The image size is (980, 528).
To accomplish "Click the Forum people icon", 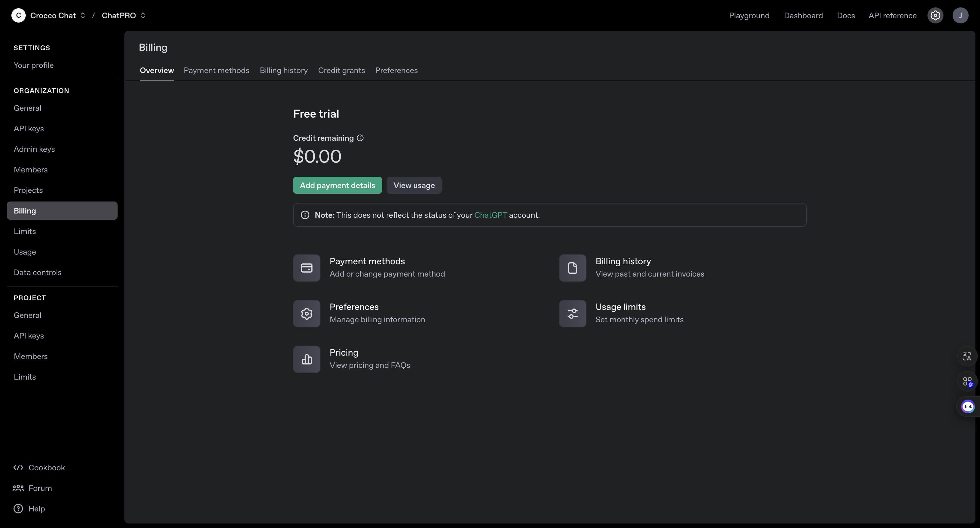I will 18,488.
